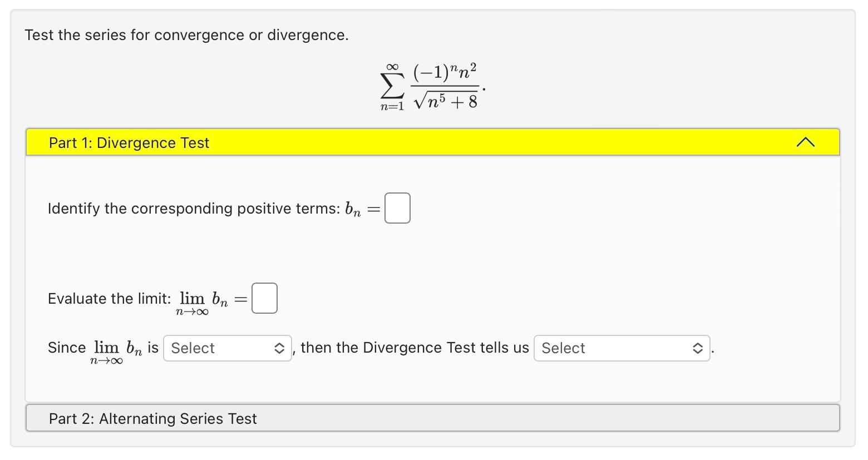Click inside the positive terms entry field
The width and height of the screenshot is (868, 460).
click(x=397, y=207)
